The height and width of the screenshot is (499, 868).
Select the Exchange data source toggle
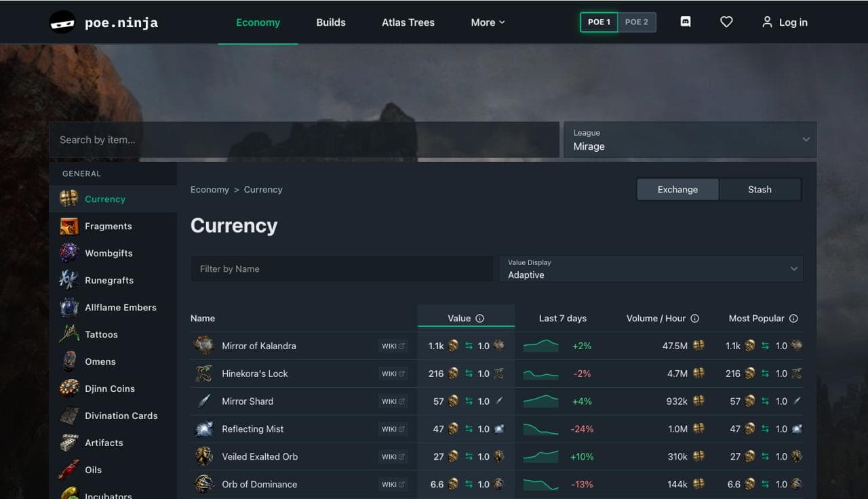click(677, 190)
